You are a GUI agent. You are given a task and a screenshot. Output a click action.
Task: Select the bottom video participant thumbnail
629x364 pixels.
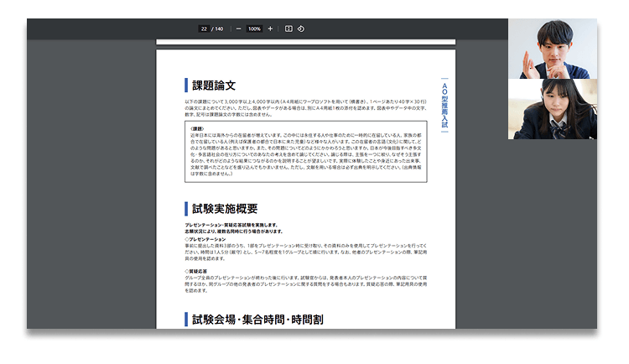(x=552, y=109)
